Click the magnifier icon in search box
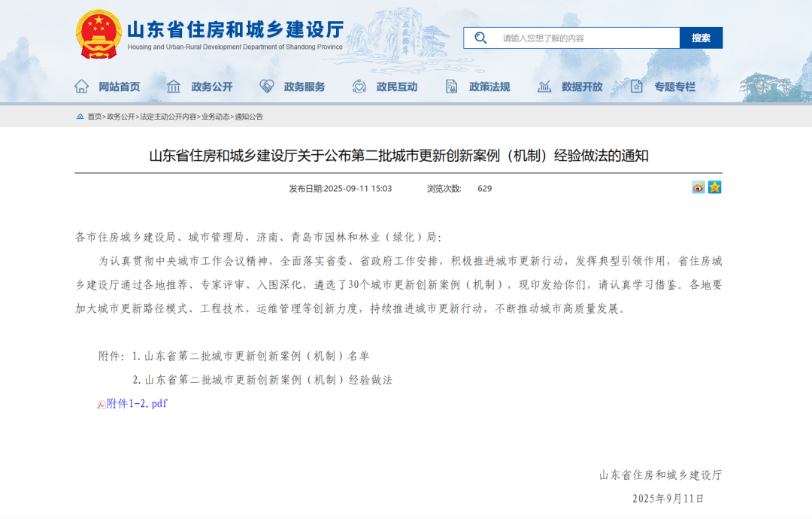The width and height of the screenshot is (812, 519). (480, 38)
